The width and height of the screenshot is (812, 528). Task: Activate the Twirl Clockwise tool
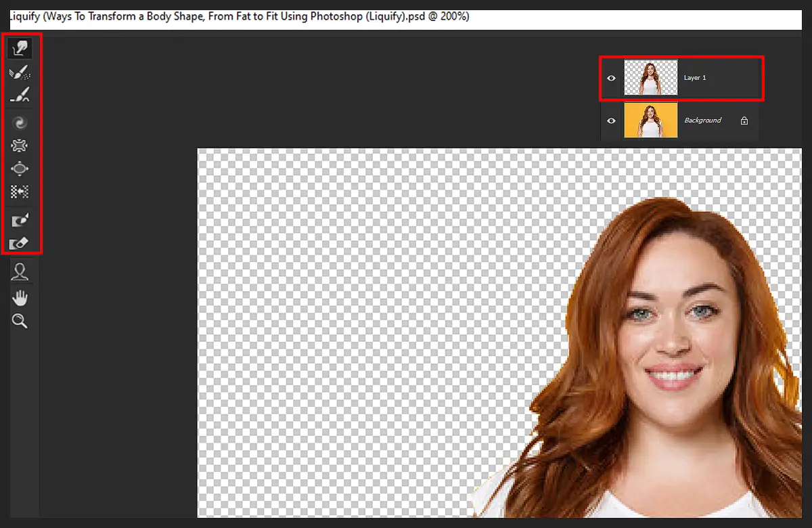20,122
